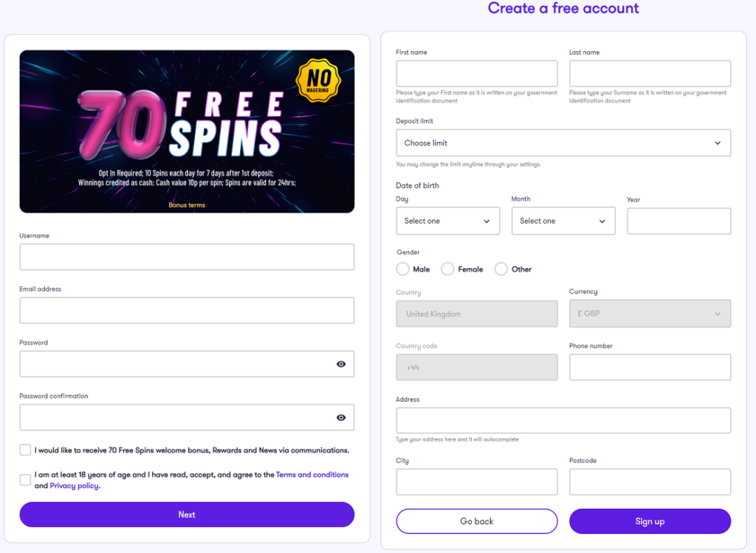This screenshot has height=553, width=756.
Task: Click the Go back button
Action: pos(477,521)
